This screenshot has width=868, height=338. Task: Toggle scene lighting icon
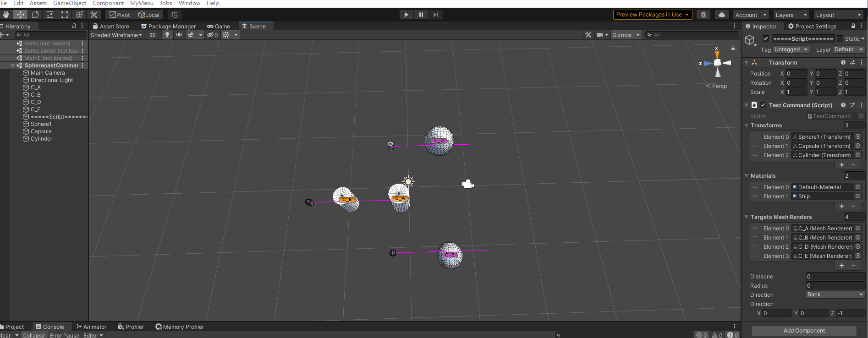[x=167, y=35]
